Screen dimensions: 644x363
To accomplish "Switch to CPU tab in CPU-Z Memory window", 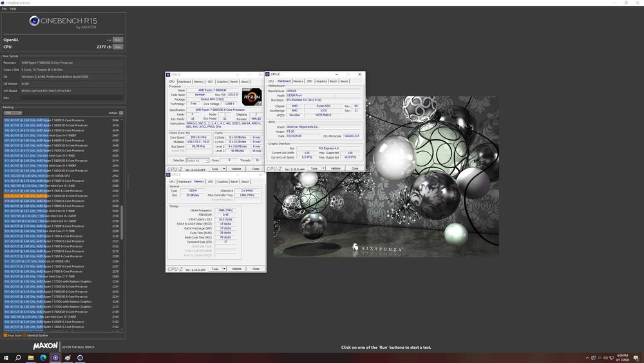I will click(x=172, y=181).
